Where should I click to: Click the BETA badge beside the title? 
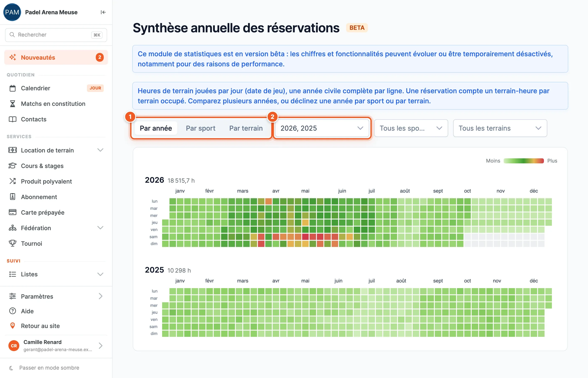click(357, 28)
